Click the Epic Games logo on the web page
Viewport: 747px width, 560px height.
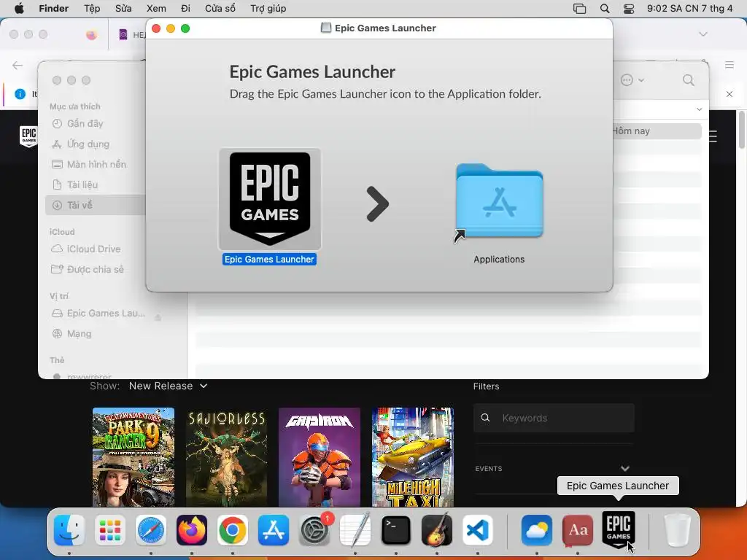(x=28, y=136)
